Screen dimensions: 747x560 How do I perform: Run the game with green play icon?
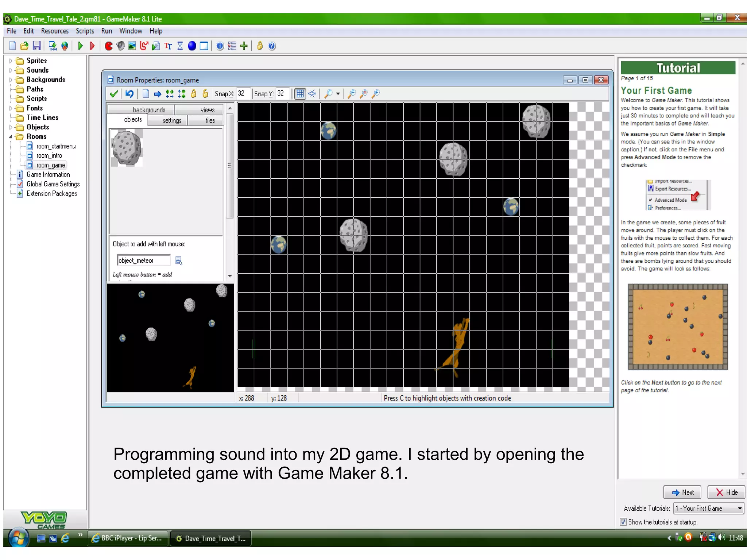(81, 46)
